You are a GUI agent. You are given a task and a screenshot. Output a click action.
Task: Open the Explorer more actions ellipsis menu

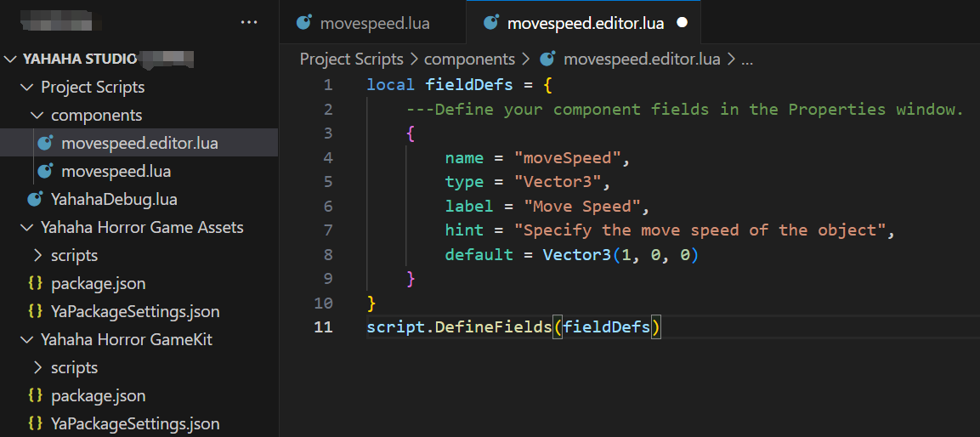pyautogui.click(x=249, y=22)
